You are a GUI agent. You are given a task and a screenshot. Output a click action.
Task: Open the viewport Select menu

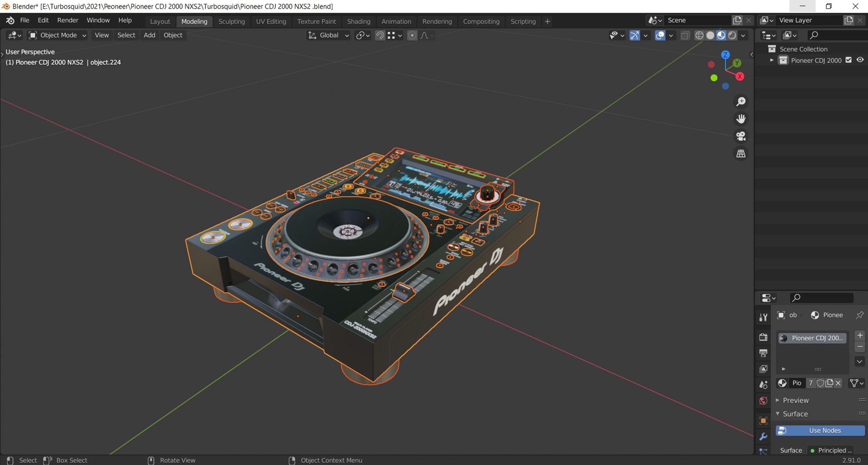tap(126, 35)
